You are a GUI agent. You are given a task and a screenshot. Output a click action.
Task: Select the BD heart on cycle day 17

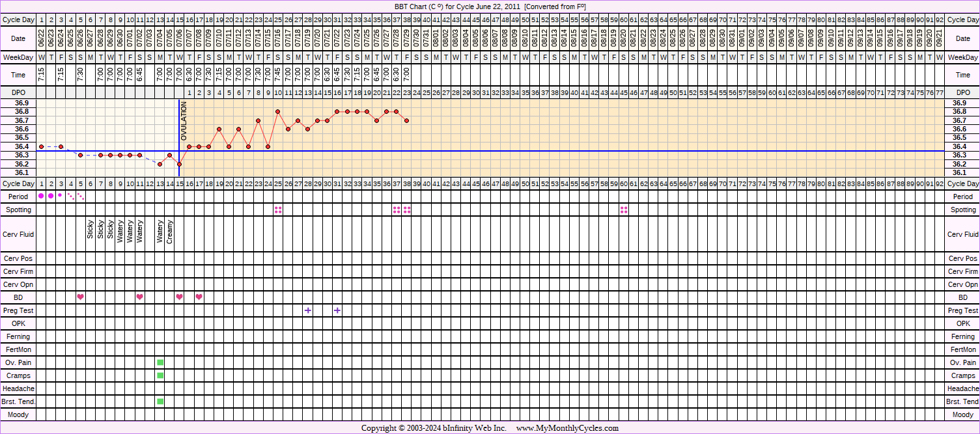[199, 297]
